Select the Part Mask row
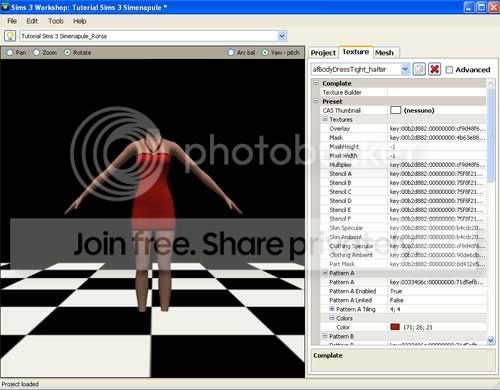This screenshot has width=500, height=390. (404, 264)
